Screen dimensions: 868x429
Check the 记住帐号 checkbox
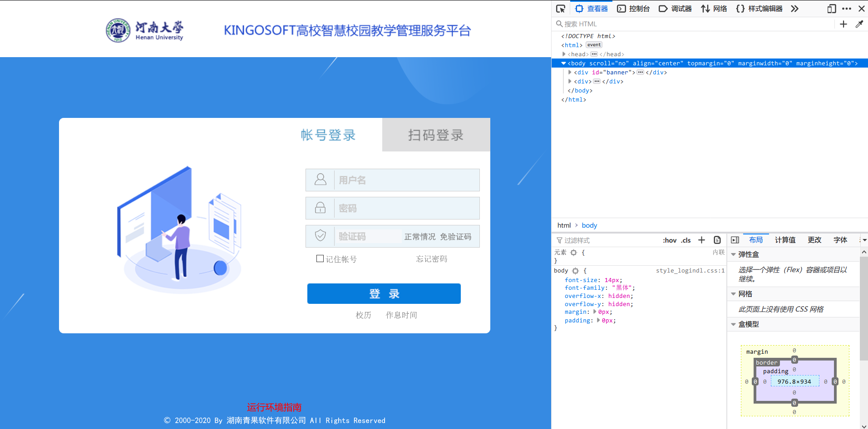coord(320,258)
